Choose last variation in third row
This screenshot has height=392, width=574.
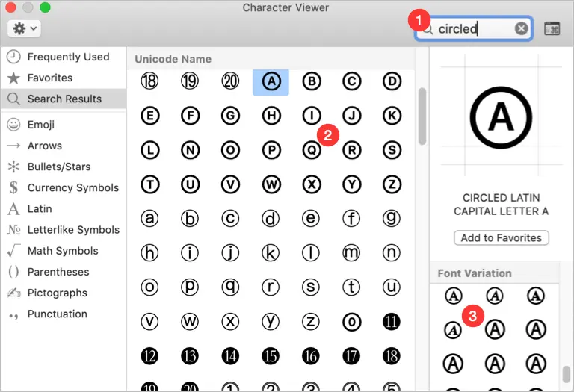(x=536, y=364)
